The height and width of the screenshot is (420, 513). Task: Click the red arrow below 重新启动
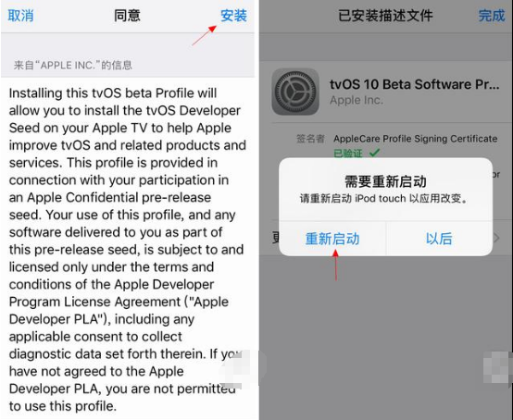pyautogui.click(x=336, y=266)
